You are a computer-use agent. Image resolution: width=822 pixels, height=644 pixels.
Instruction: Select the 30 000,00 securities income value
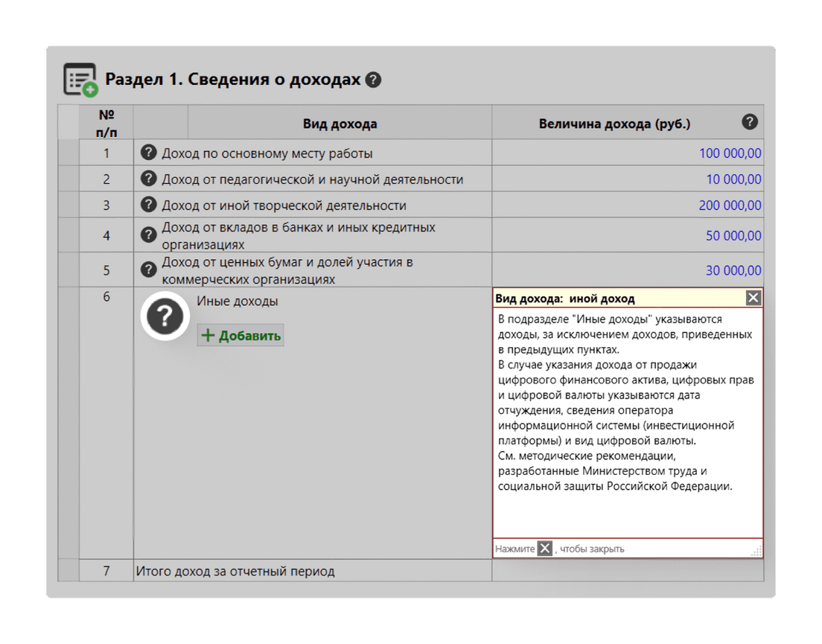point(733,270)
